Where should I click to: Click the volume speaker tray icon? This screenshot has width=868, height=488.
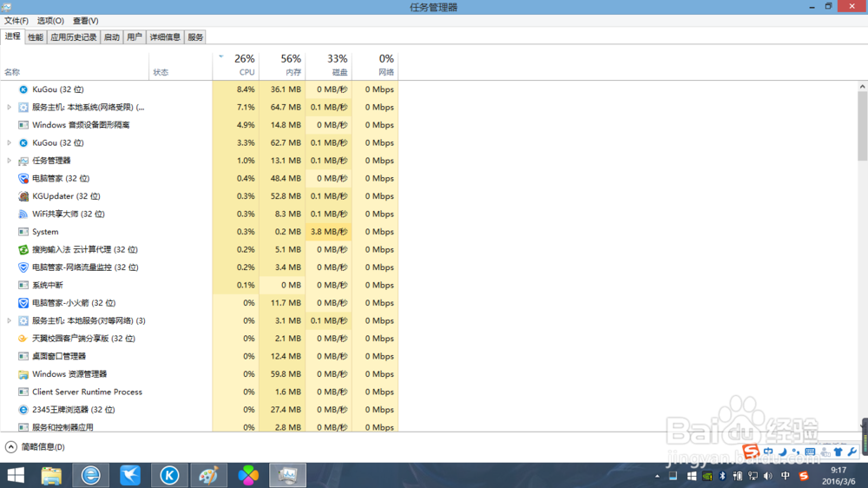click(768, 476)
